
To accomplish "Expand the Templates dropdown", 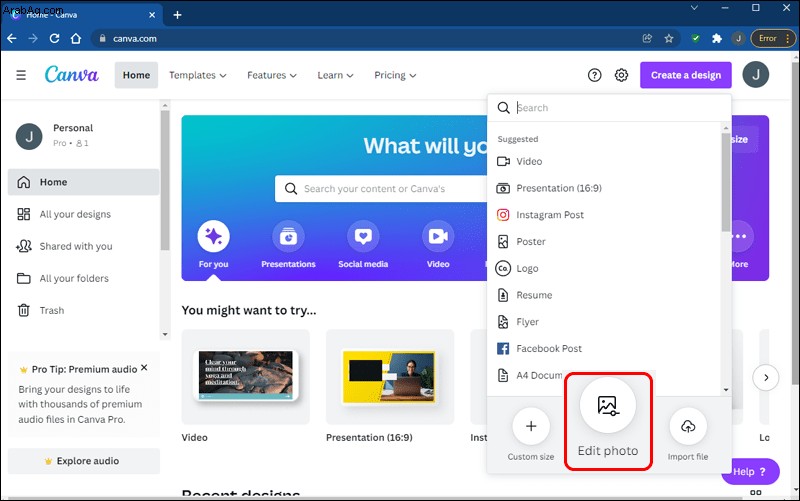I will point(197,75).
